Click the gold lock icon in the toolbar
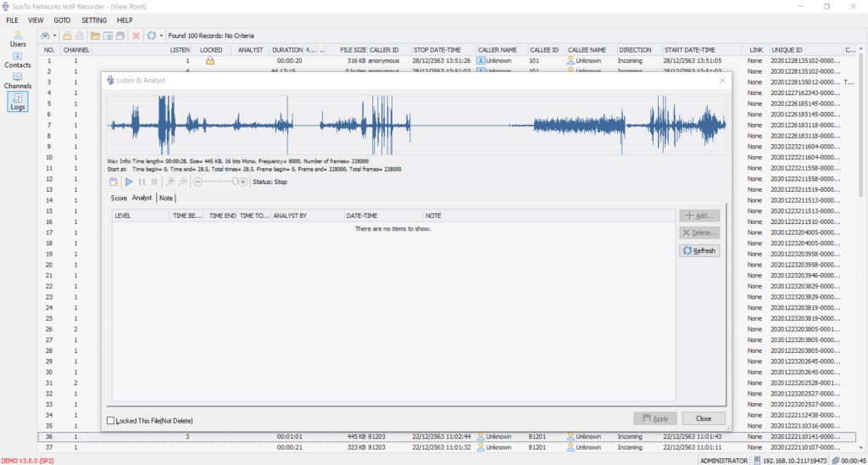The height and width of the screenshot is (465, 868). click(x=67, y=36)
